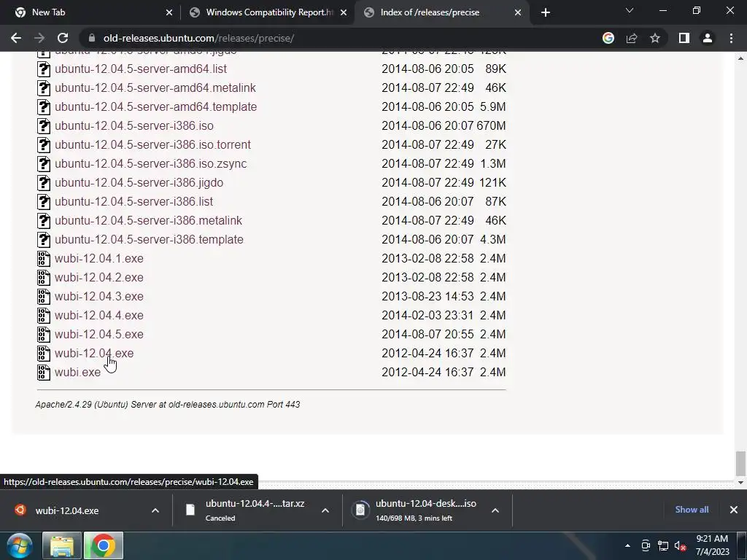Share this page via share icon
The width and height of the screenshot is (747, 560).
pyautogui.click(x=632, y=38)
